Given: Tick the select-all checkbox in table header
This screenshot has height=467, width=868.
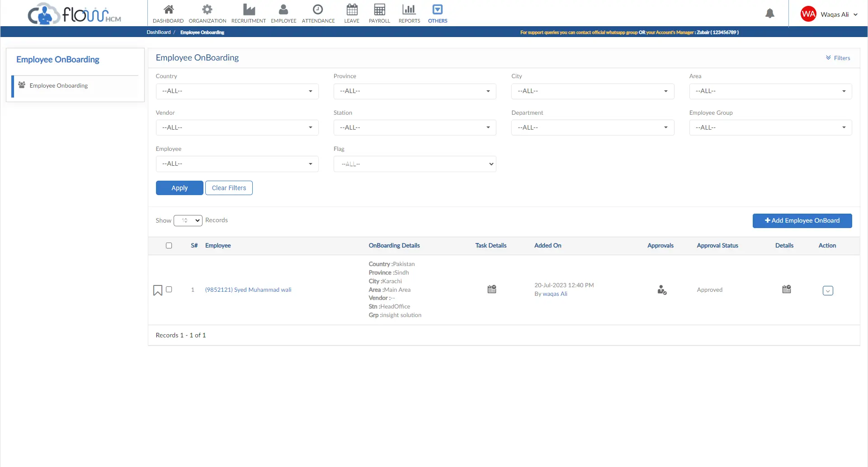Looking at the screenshot, I should click(169, 246).
